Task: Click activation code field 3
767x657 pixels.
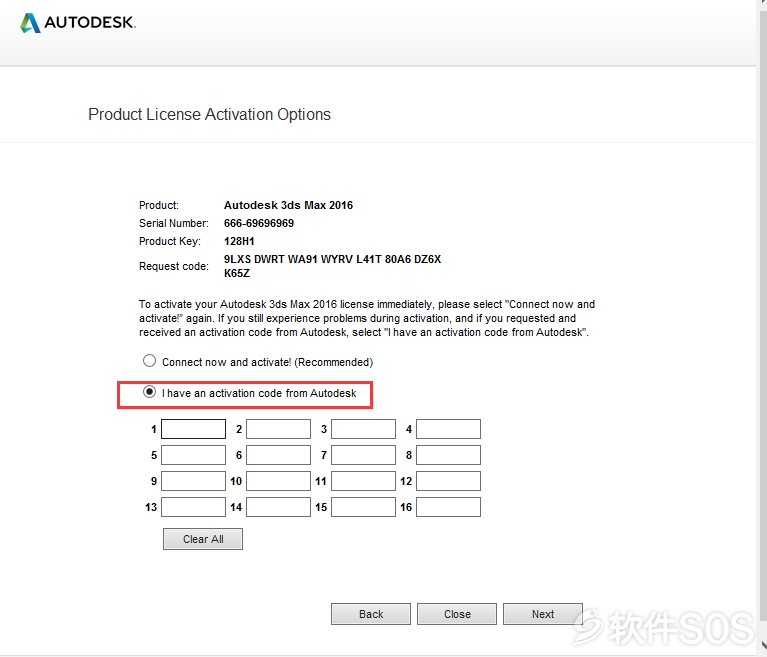Action: [363, 429]
